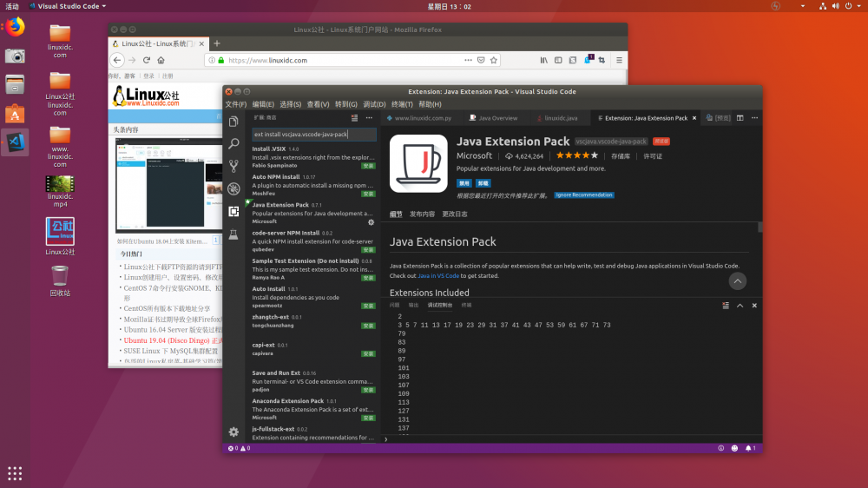This screenshot has height=488, width=868.
Task: Click the Ignore Recommendation button
Action: (x=584, y=195)
